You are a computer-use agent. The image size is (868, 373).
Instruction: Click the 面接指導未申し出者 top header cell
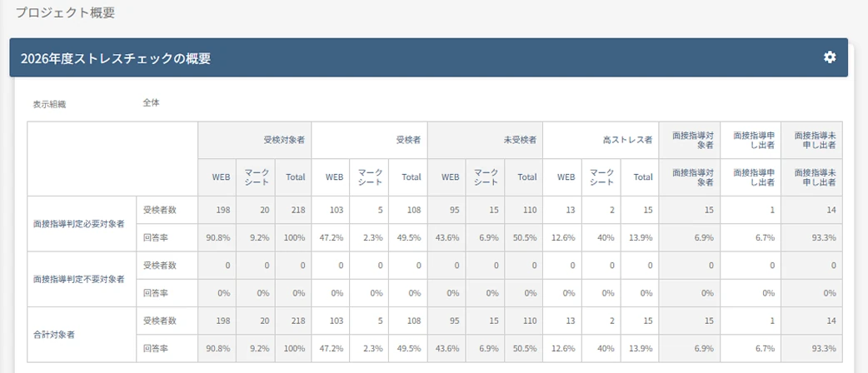[811, 141]
